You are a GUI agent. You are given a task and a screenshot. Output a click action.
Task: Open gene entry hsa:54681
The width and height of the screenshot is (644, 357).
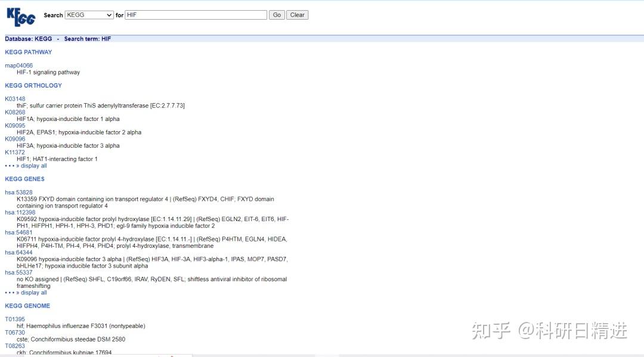point(18,232)
